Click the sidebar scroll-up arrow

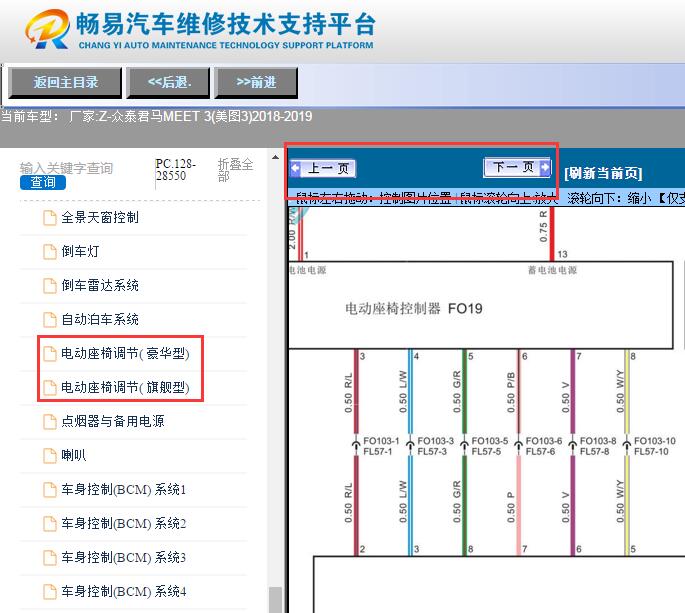pyautogui.click(x=275, y=157)
